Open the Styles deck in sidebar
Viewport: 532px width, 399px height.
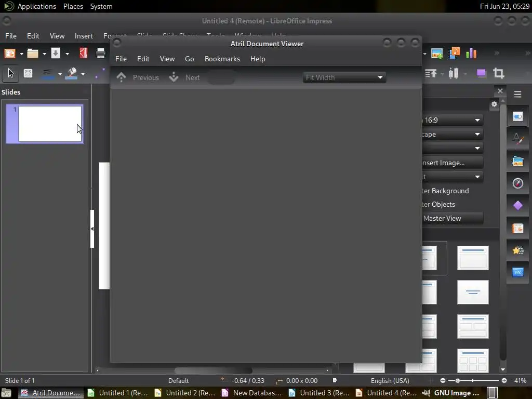pos(518,139)
